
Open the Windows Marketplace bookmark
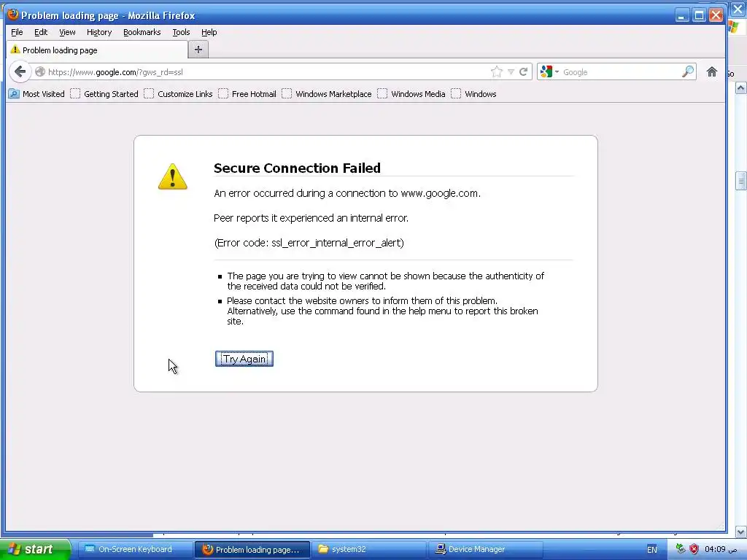327,94
